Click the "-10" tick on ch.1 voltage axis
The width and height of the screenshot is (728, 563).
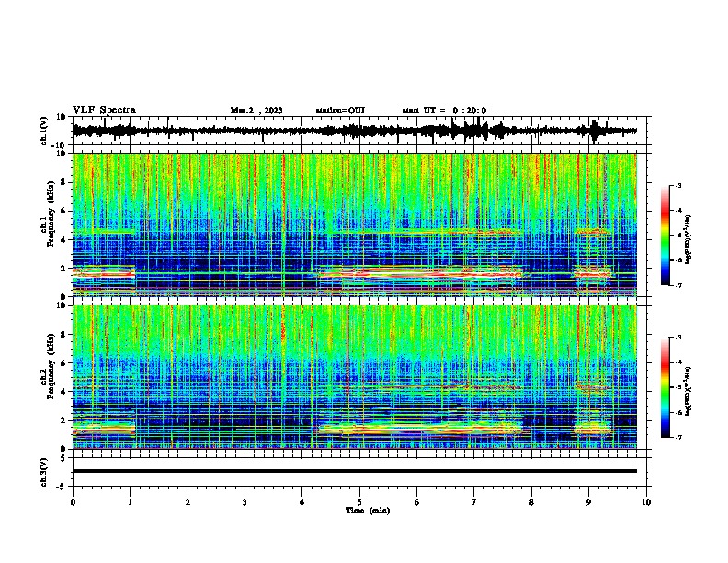tap(60, 144)
